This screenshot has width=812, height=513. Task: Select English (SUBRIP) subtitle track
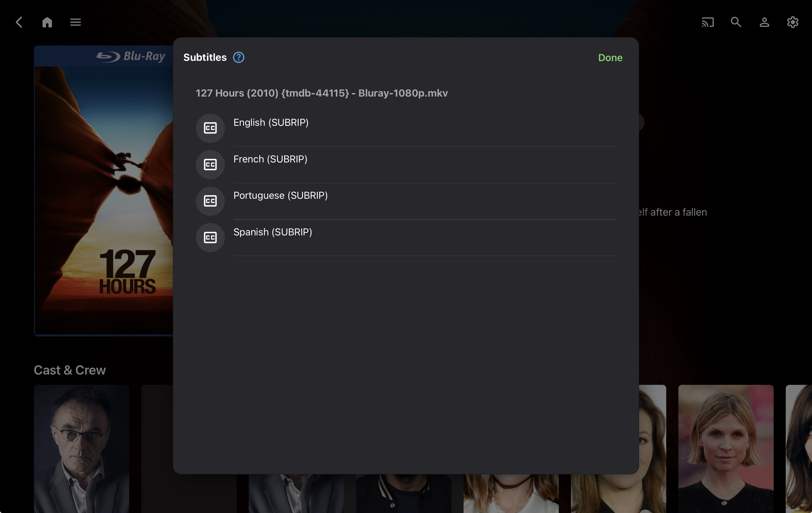click(x=271, y=123)
